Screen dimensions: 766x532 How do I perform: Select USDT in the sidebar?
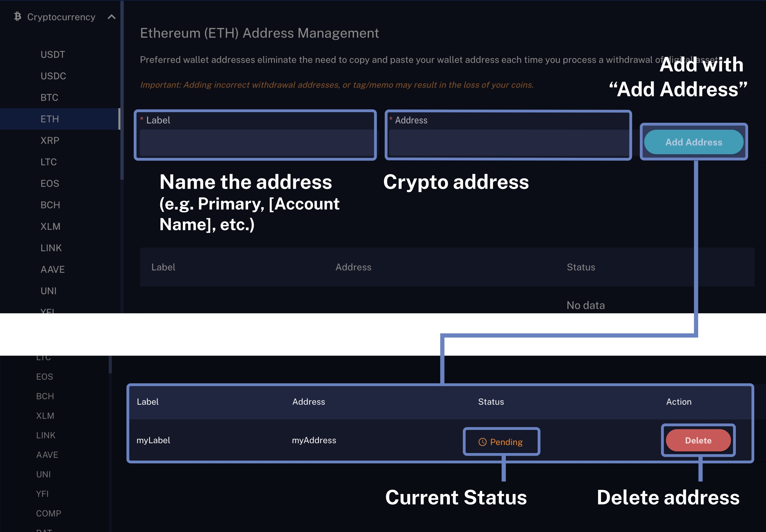tap(53, 55)
